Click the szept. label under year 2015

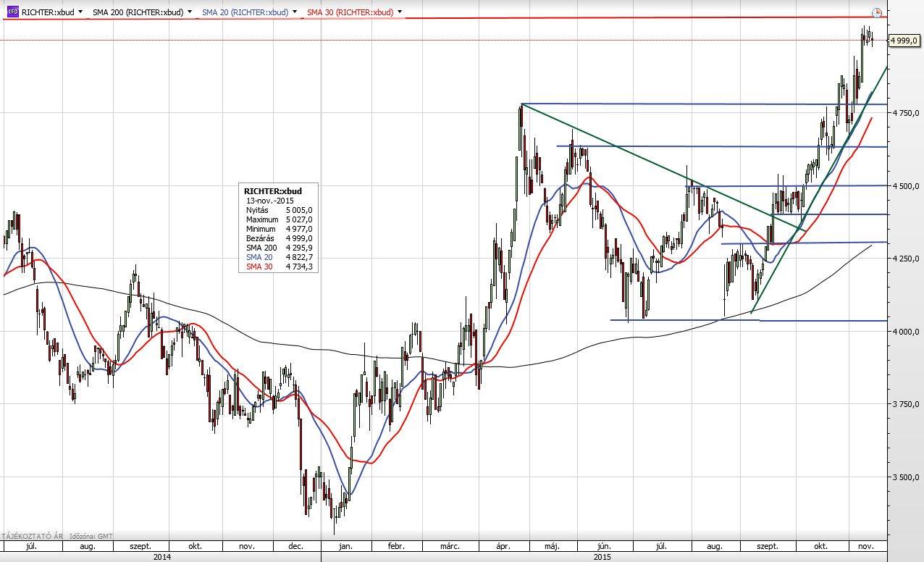tap(768, 547)
